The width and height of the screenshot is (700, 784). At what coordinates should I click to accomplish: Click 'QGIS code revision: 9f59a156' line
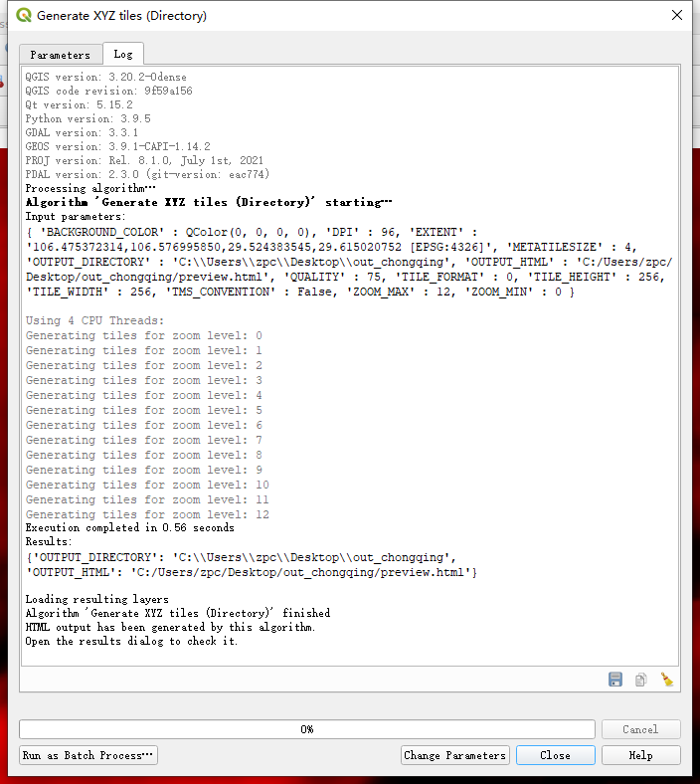pos(109,91)
